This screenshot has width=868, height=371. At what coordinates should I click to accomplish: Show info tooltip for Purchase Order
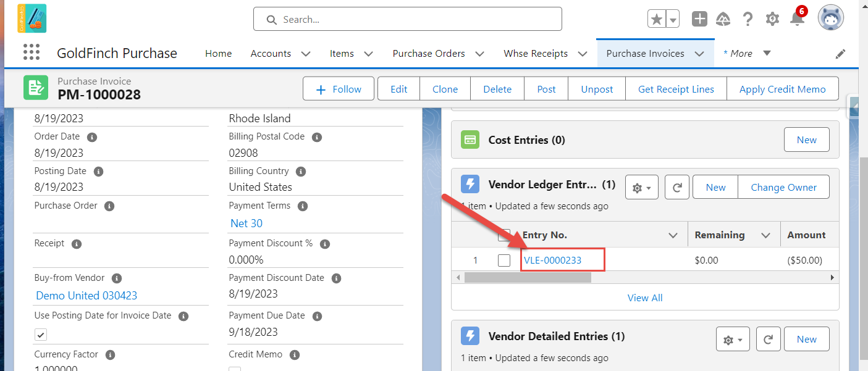[x=109, y=206]
